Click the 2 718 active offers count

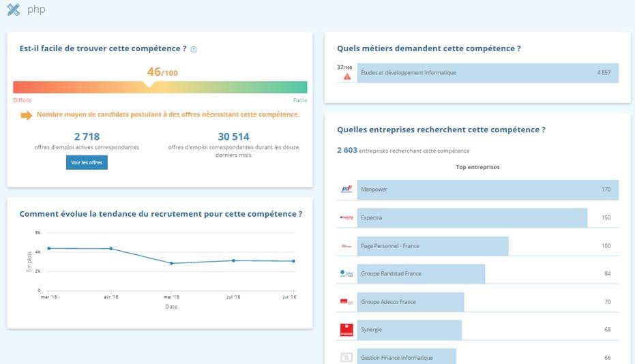point(87,137)
